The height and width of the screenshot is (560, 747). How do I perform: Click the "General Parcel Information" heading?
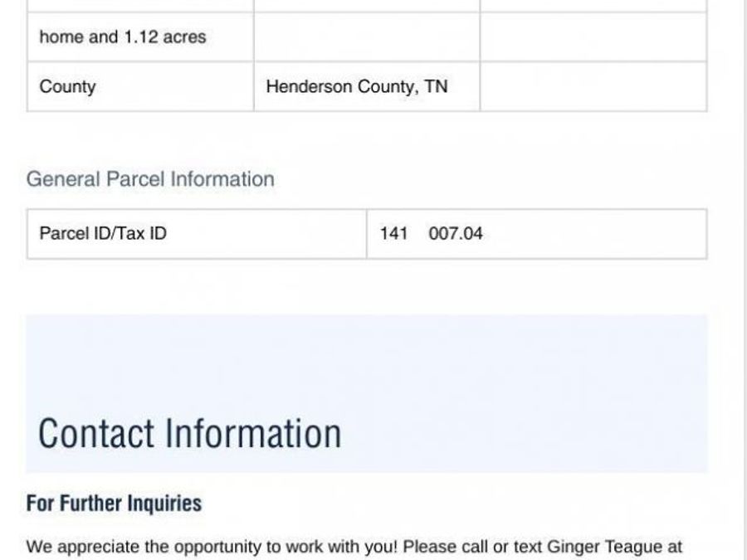point(150,179)
